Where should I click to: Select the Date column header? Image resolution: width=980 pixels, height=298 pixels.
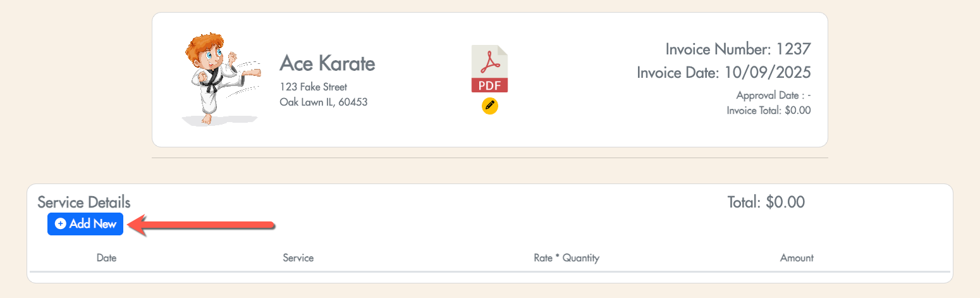106,258
